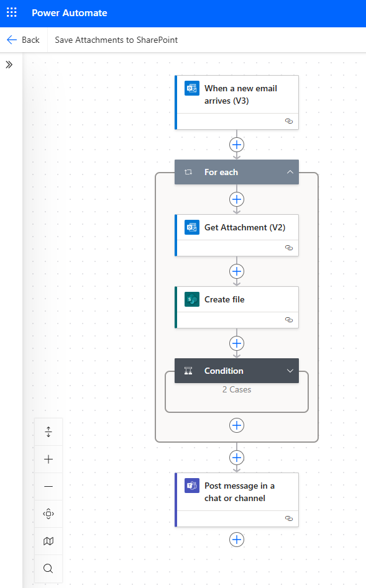Click Outlook icon on email trigger card
Screen dimensions: 366x588
click(192, 89)
